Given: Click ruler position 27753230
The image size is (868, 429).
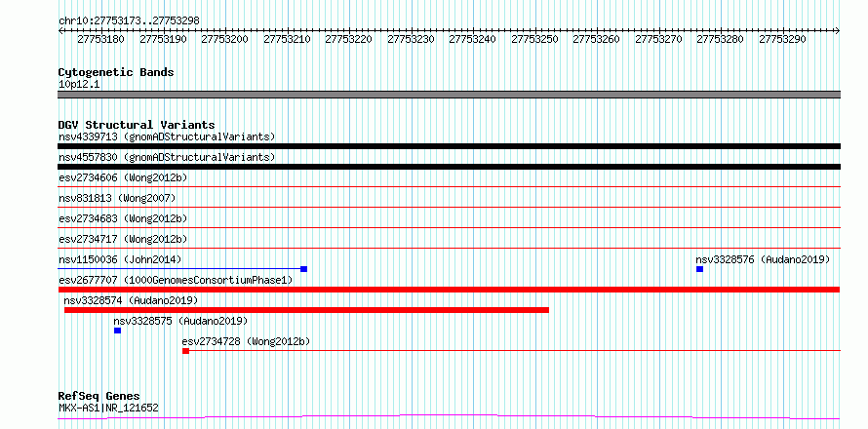Looking at the screenshot, I should 412,39.
